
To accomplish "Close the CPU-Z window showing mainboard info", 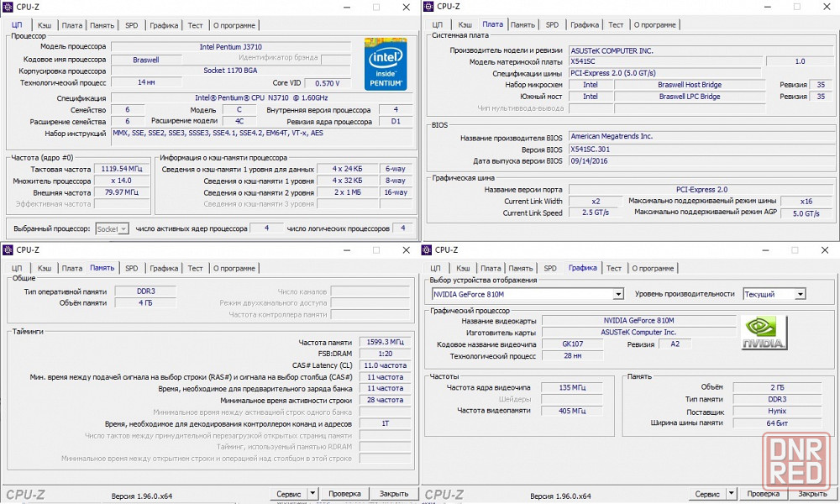I will point(827,7).
